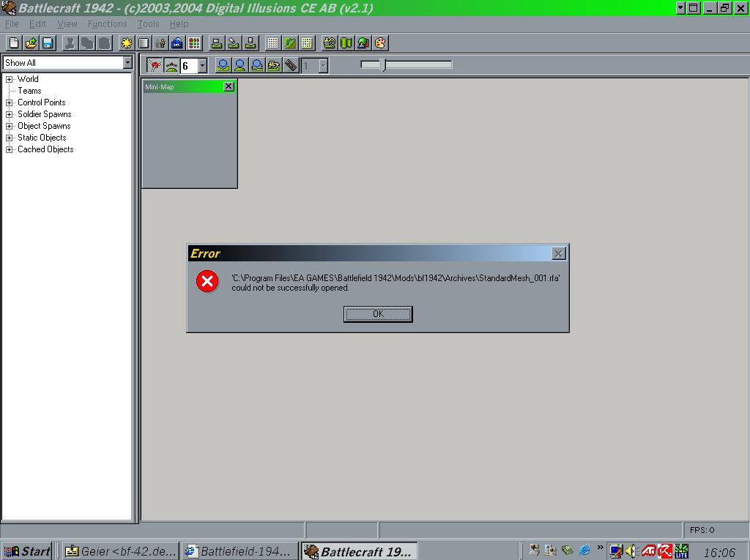Expand the Control Points tree node
750x560 pixels.
coord(9,102)
